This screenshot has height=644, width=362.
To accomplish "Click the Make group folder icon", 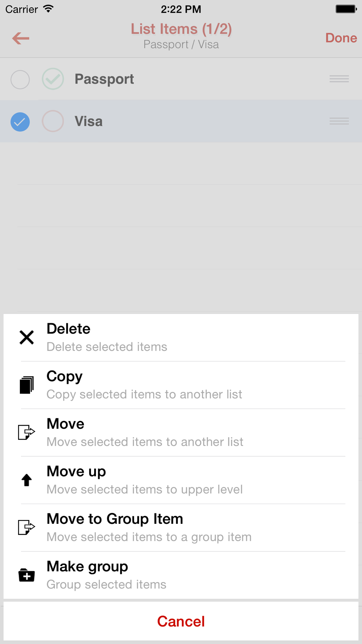I will (26, 575).
